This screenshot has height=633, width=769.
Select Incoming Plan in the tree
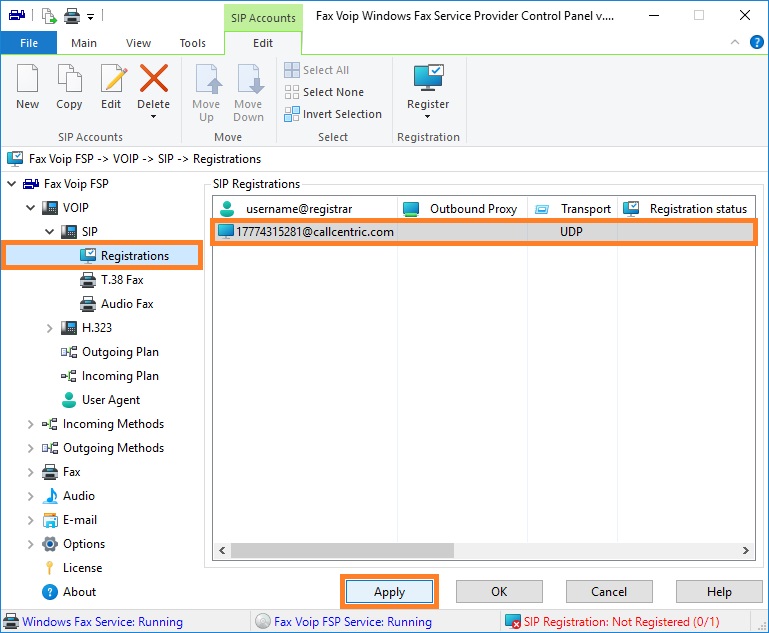pos(110,376)
